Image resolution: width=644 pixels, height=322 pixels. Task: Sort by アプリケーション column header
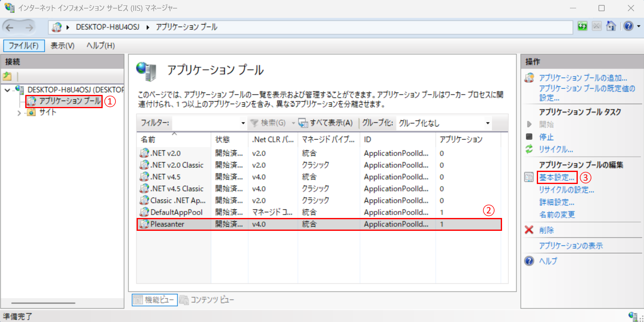[468, 139]
